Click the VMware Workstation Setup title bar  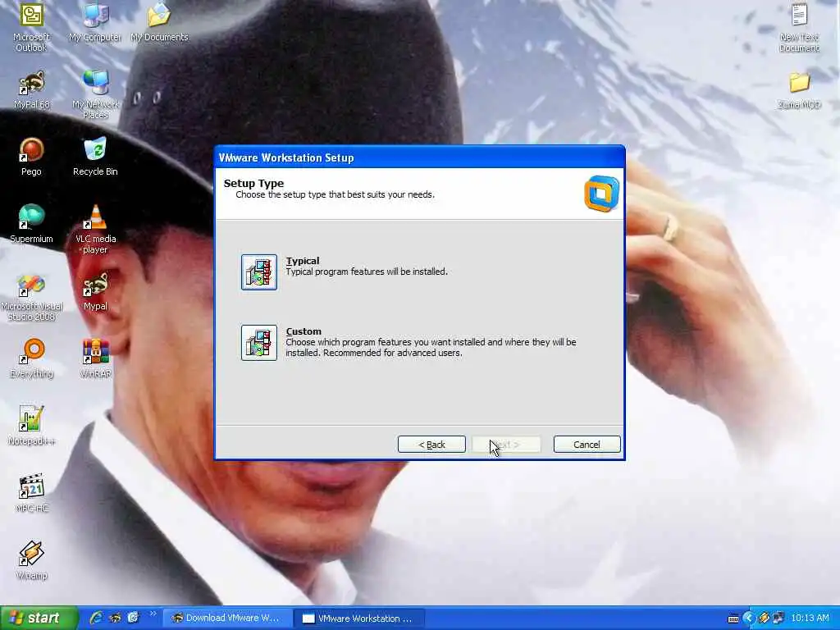419,157
